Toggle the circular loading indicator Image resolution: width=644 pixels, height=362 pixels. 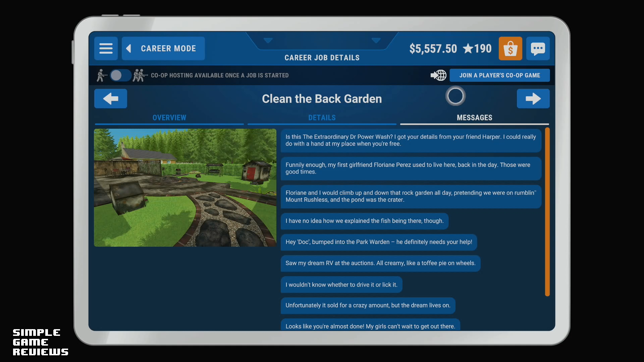coord(455,96)
